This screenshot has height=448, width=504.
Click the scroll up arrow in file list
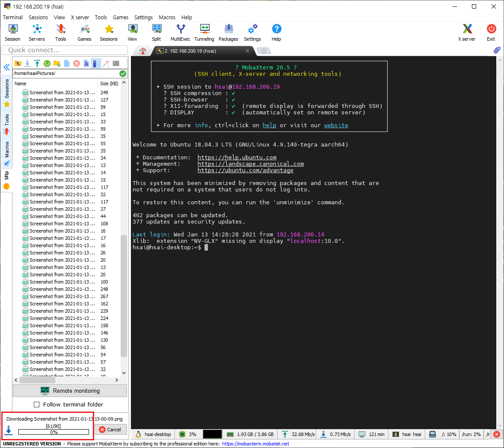point(124,83)
